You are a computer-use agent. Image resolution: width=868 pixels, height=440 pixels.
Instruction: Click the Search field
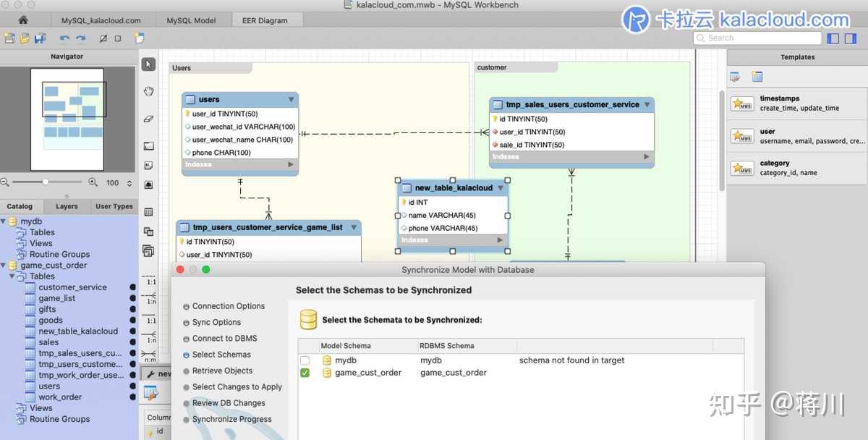(757, 38)
